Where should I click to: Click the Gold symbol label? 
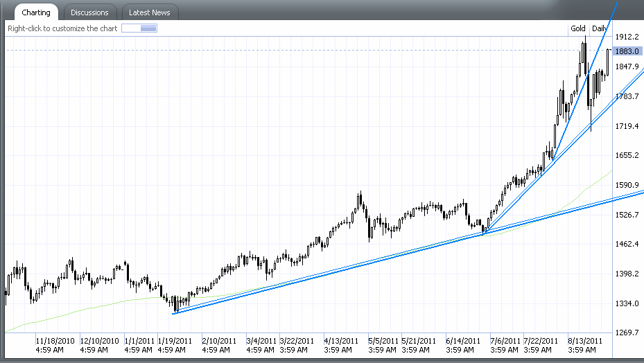click(x=577, y=28)
